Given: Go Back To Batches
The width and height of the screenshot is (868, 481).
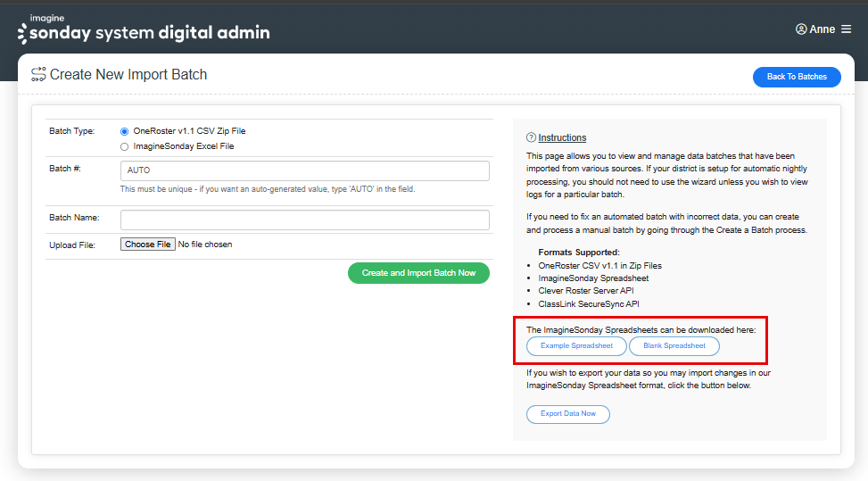Looking at the screenshot, I should [797, 77].
